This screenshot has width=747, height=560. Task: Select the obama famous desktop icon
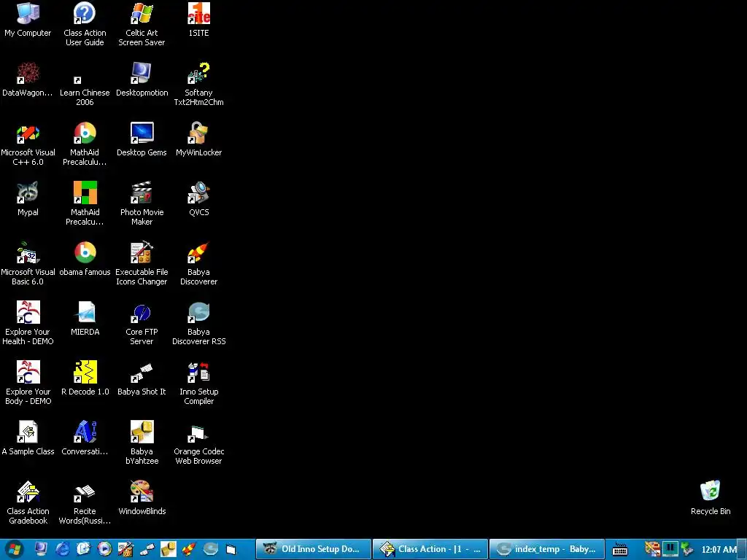pyautogui.click(x=85, y=259)
